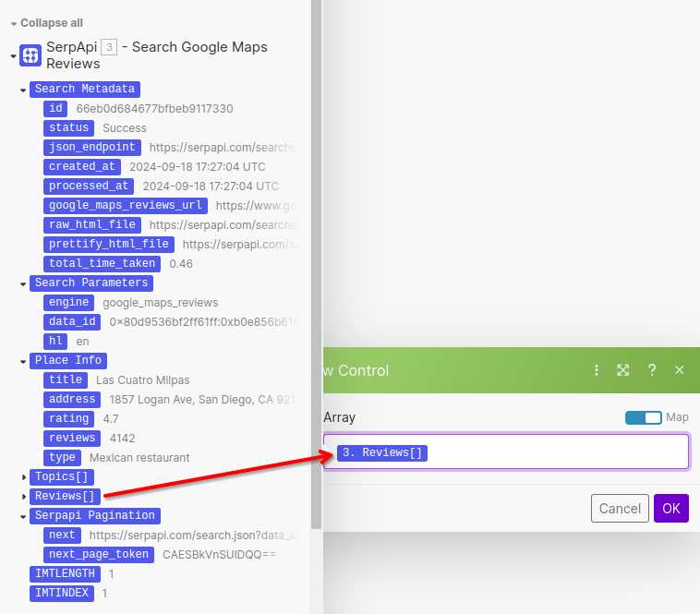700x614 pixels.
Task: Select the next variable tag
Action: point(63,535)
